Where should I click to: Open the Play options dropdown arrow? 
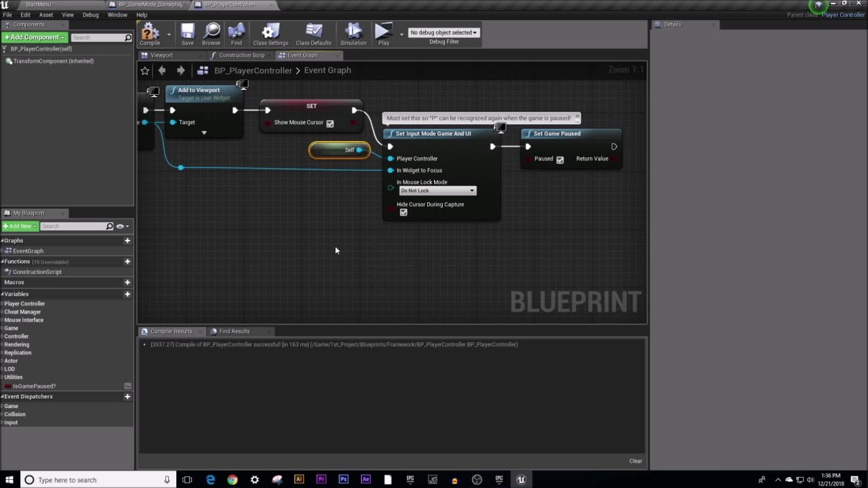coord(401,34)
